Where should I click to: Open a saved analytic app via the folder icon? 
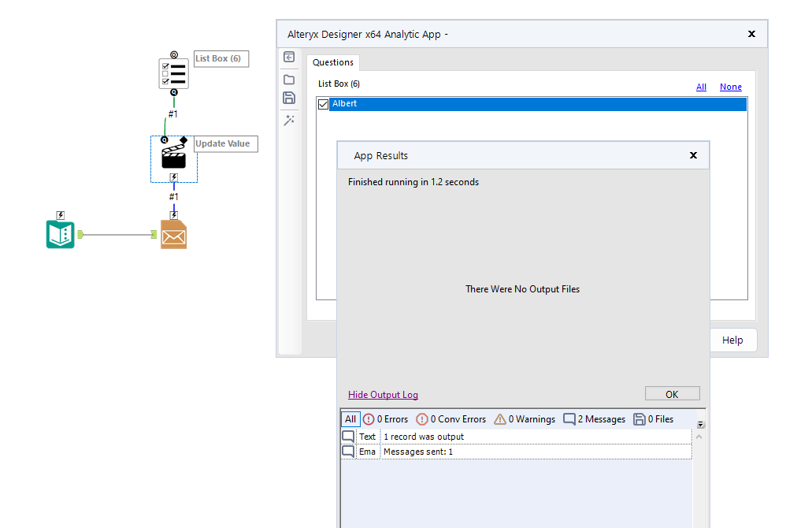pyautogui.click(x=289, y=80)
